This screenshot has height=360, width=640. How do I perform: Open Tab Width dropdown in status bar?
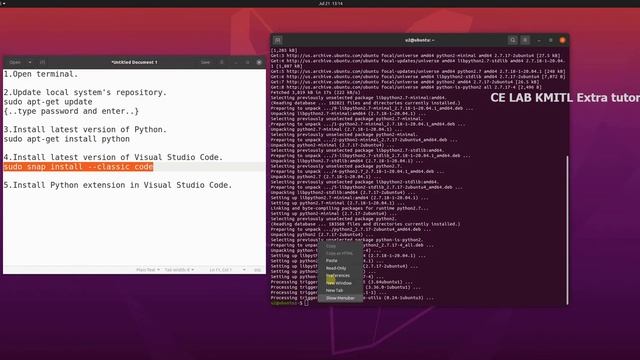pos(179,270)
